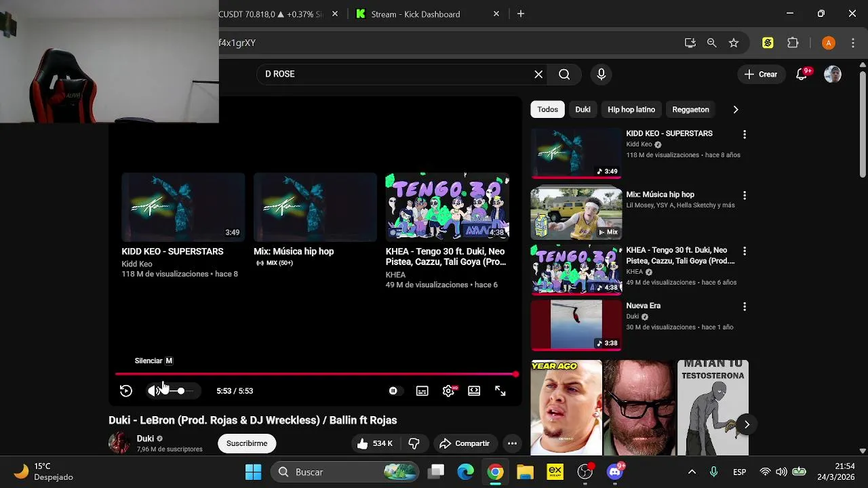Open sidebar Mix: Música hip hop thumbnail
This screenshot has width=868, height=488.
(x=576, y=214)
